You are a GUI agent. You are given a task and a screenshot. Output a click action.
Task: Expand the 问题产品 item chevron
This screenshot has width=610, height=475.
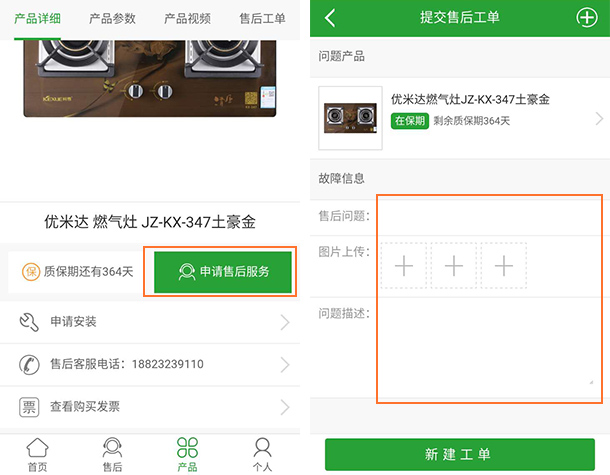pyautogui.click(x=599, y=118)
